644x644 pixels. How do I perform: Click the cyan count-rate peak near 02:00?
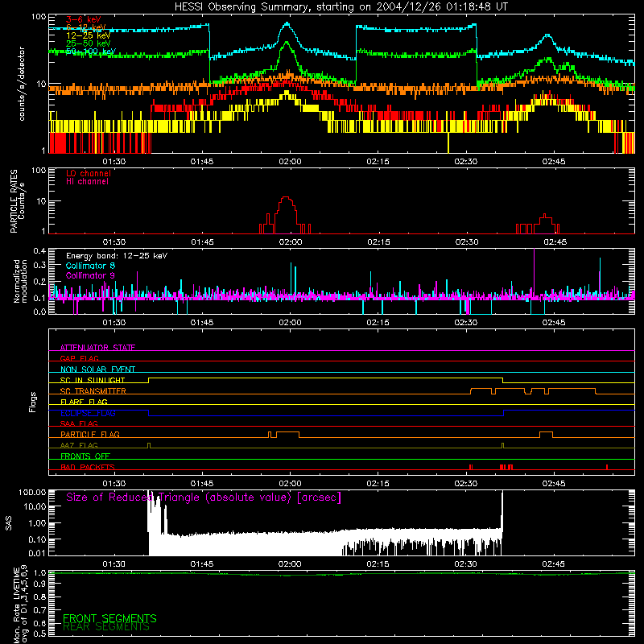click(287, 25)
